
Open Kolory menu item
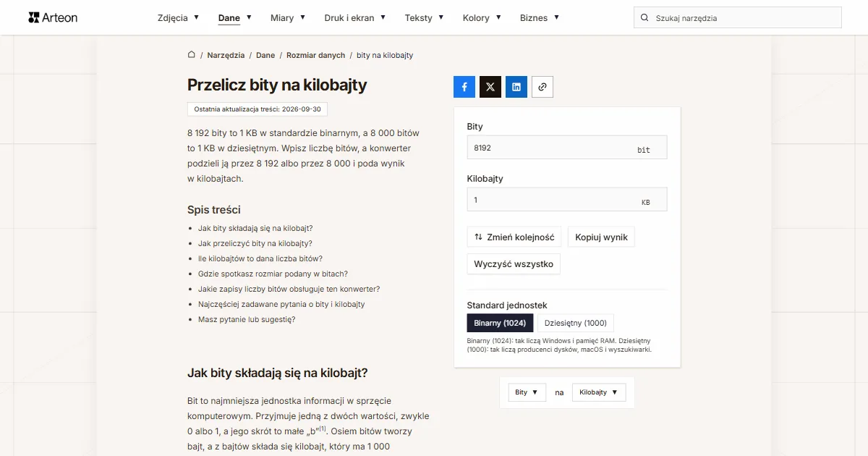[x=476, y=17]
